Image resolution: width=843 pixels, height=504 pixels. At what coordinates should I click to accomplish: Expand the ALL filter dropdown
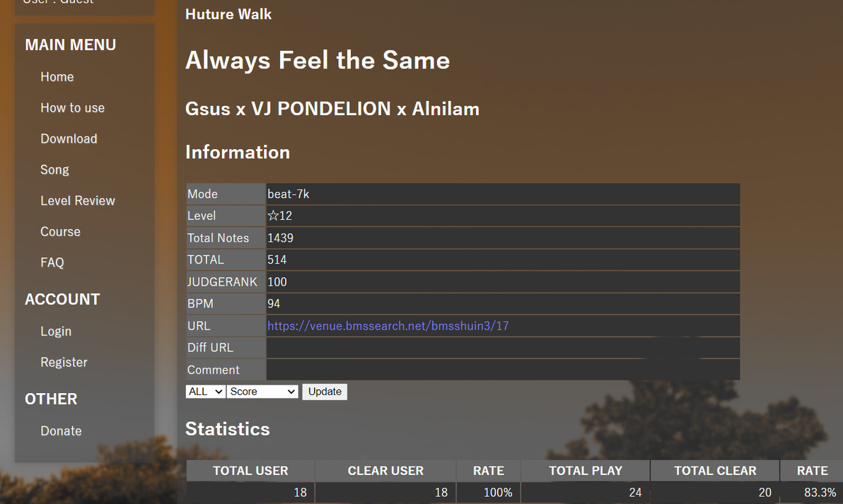point(205,392)
